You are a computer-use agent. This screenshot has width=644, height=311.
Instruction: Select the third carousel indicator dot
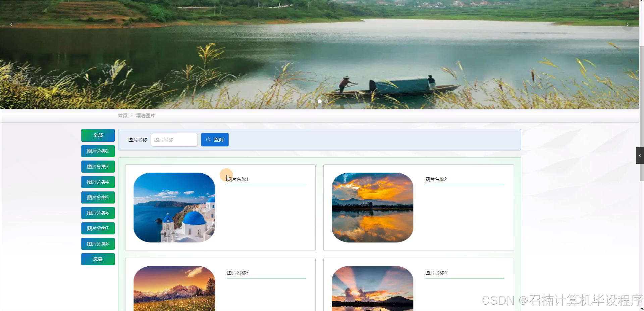point(326,101)
